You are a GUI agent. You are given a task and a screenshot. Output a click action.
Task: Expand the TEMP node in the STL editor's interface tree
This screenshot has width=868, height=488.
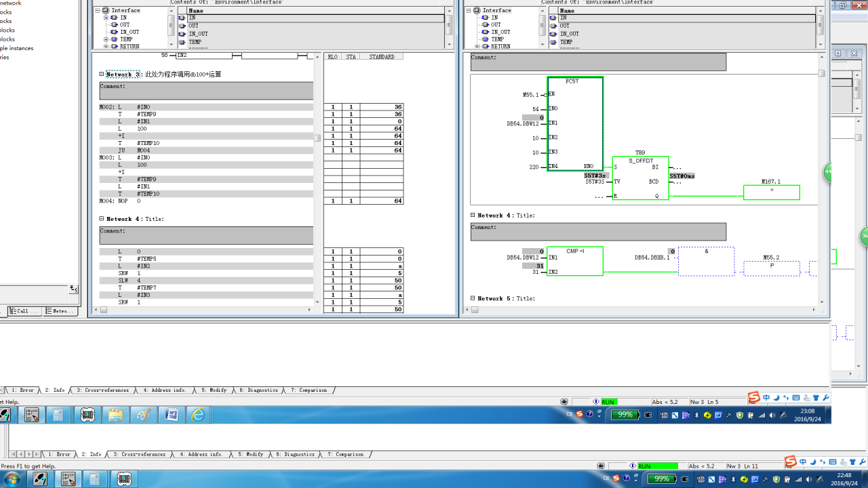point(106,39)
